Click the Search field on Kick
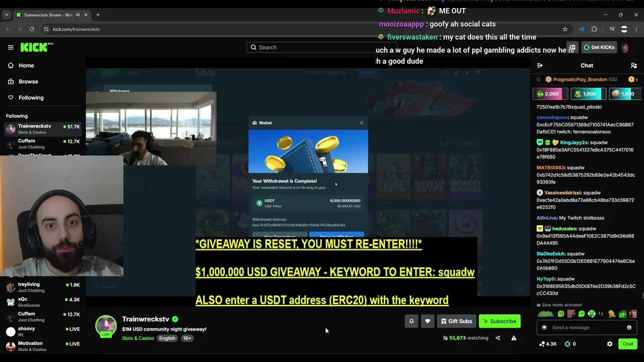Screen dimensions: 644x362 click(322, 47)
